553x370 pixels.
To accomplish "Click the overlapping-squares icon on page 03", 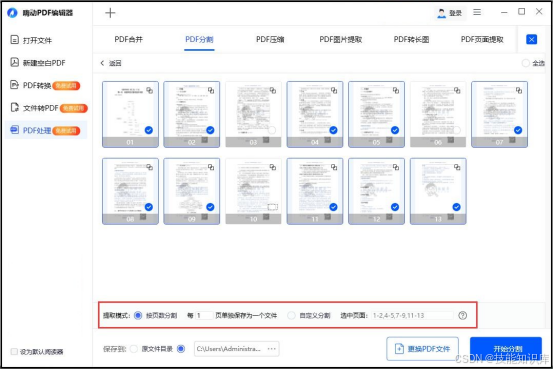I will 273,90.
